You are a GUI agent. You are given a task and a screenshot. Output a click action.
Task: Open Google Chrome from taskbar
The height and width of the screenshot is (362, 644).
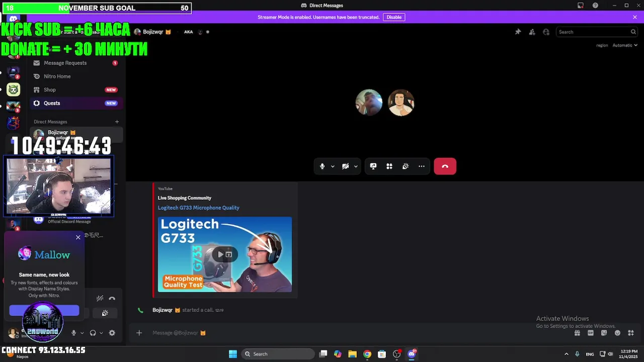(367, 354)
